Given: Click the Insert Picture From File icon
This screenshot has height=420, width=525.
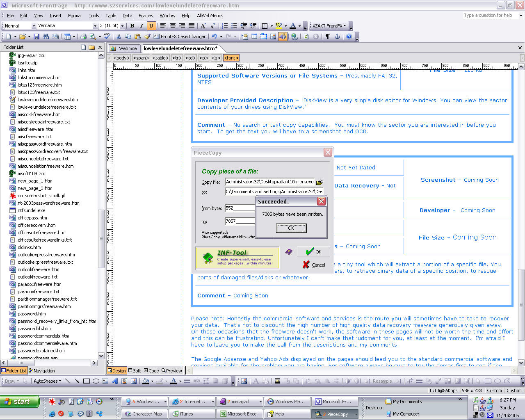Looking at the screenshot, I should point(273,37).
